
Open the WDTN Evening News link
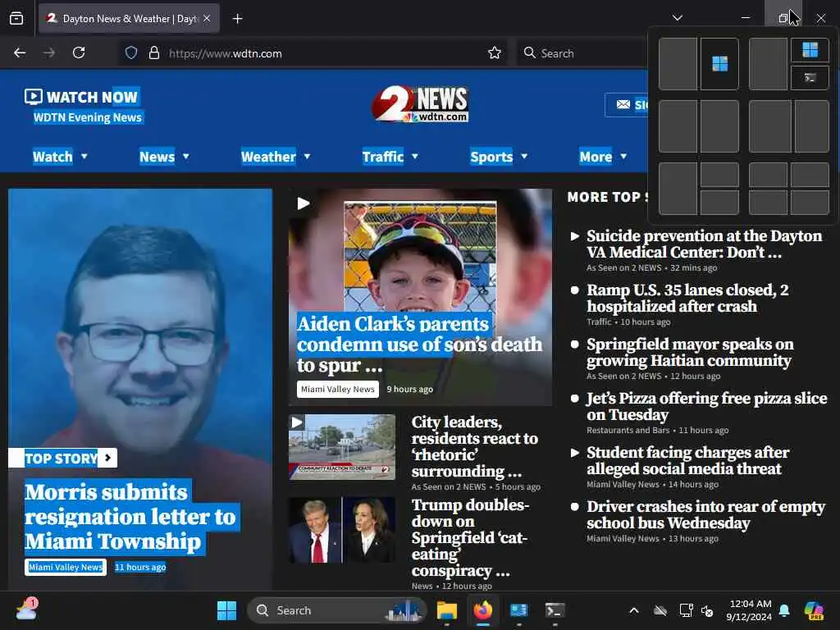[88, 118]
